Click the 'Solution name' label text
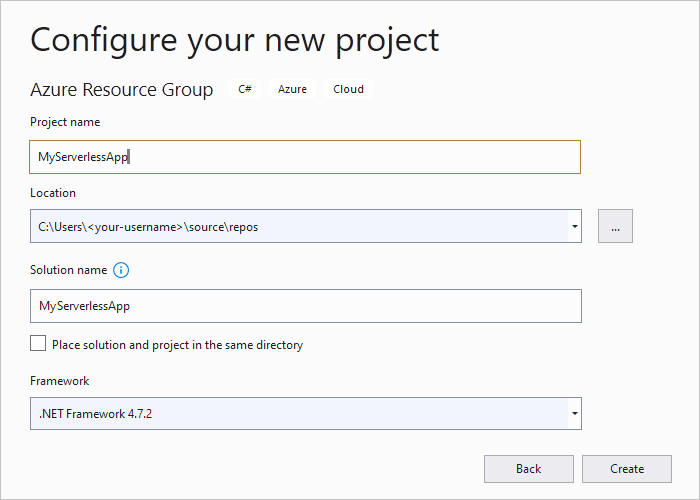700x500 pixels. (x=67, y=270)
